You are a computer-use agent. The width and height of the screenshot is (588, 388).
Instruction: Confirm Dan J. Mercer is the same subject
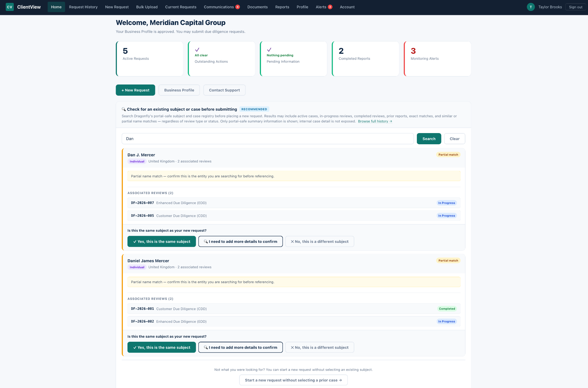coord(162,242)
